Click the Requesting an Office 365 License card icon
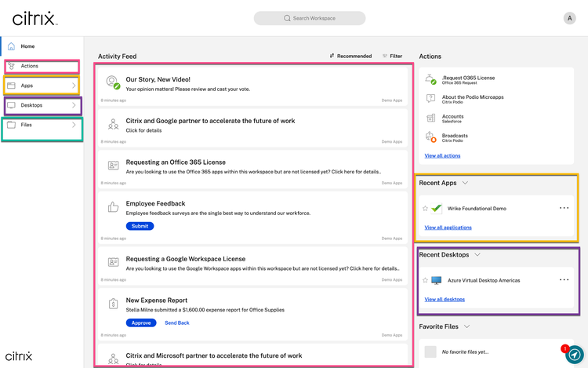Screen dimensions: 588x368 pyautogui.click(x=113, y=165)
